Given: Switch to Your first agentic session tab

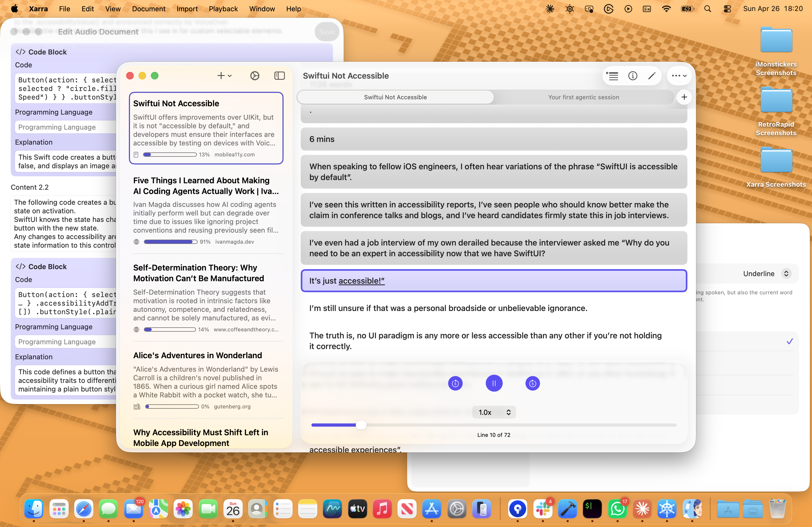Looking at the screenshot, I should tap(583, 97).
